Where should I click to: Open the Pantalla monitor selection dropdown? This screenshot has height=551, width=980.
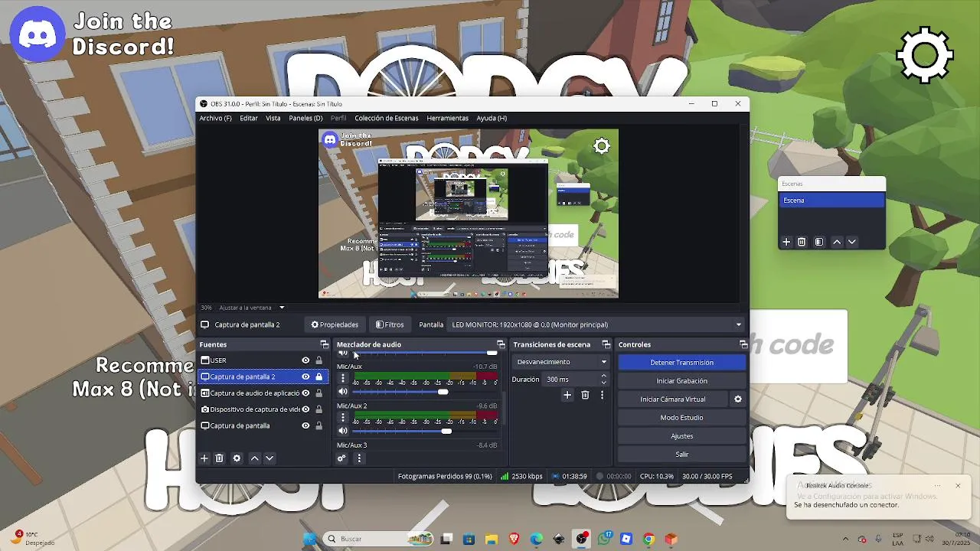[x=595, y=324]
